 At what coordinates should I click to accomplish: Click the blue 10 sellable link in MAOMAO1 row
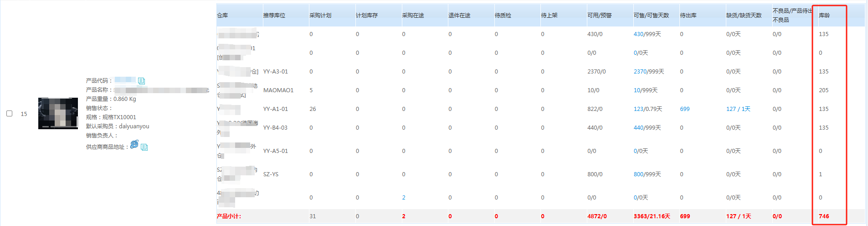point(637,90)
